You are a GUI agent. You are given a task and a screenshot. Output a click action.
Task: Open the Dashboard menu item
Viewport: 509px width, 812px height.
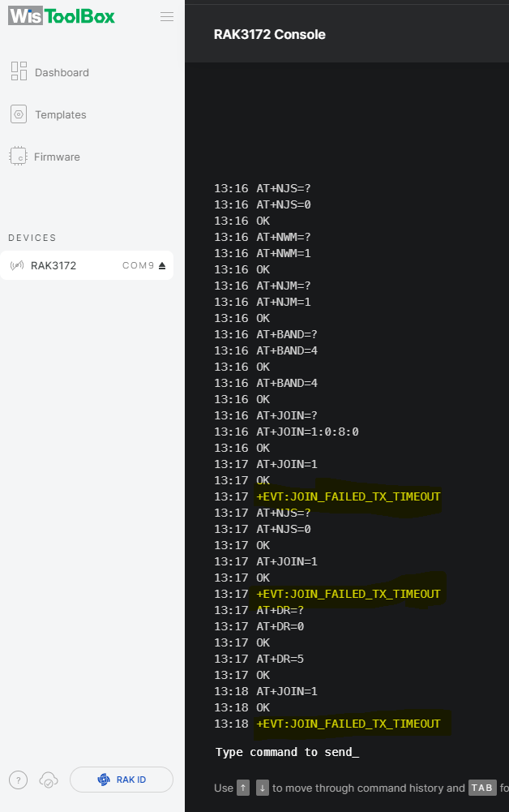coord(62,72)
